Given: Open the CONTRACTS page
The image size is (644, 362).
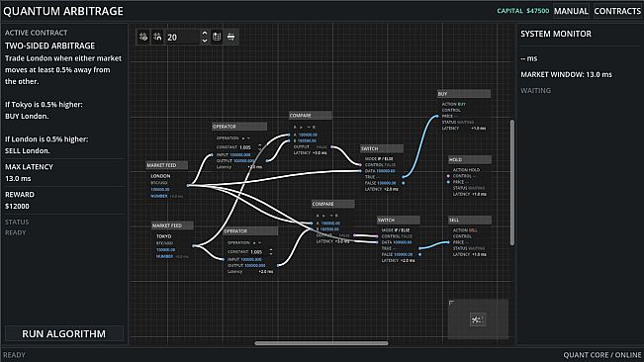Looking at the screenshot, I should pyautogui.click(x=617, y=11).
